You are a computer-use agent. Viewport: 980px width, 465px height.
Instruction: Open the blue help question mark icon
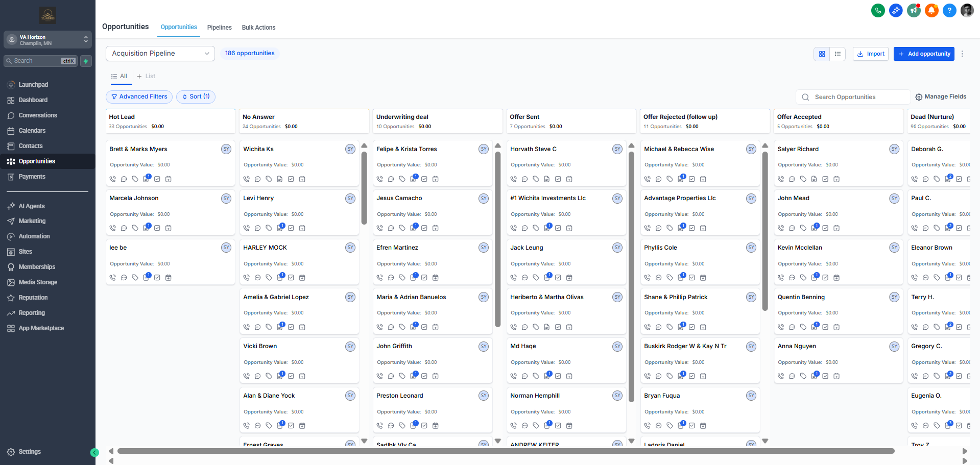click(949, 10)
